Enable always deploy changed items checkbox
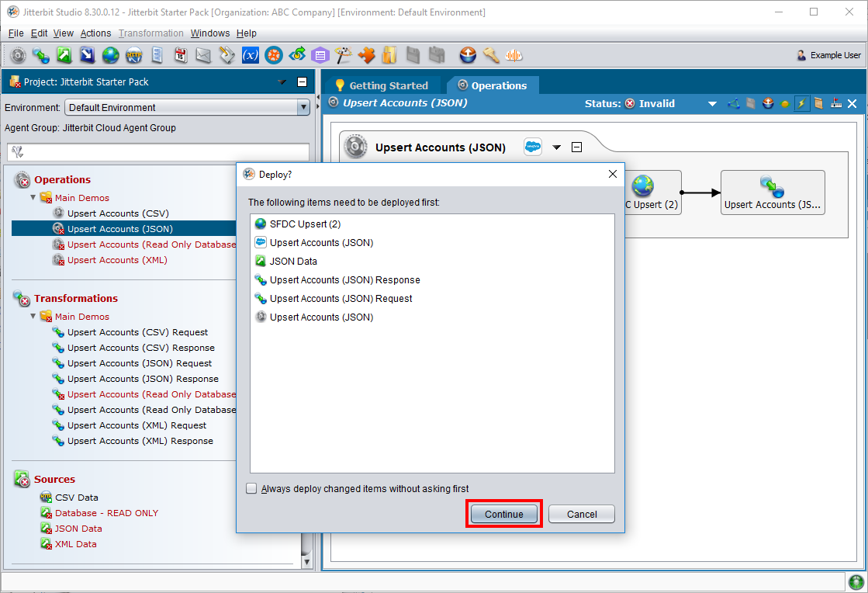The height and width of the screenshot is (593, 868). 251,489
